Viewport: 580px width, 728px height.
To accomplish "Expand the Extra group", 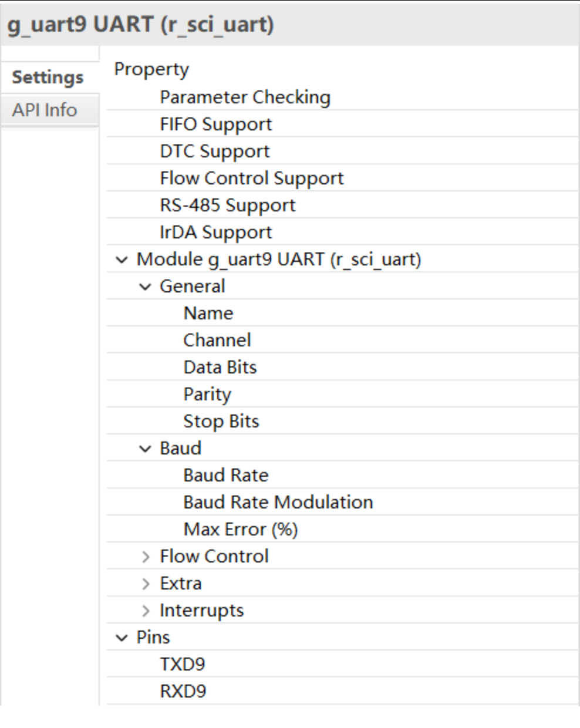I will 146,584.
